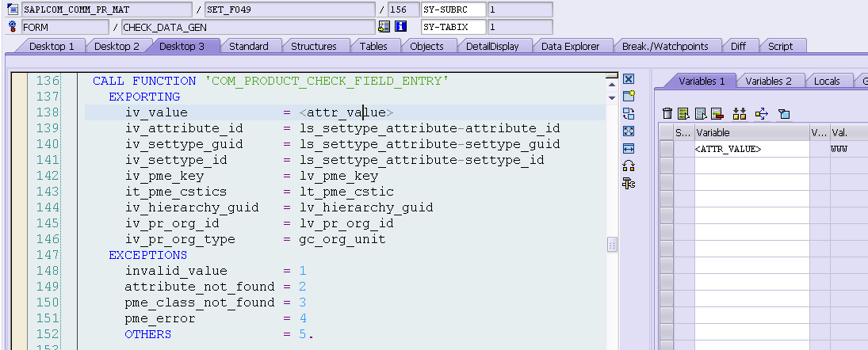Viewport: 868px width, 350px height.
Task: Click the navigate-to-source icon beside CHECK_DATA_GEN
Action: 384,27
